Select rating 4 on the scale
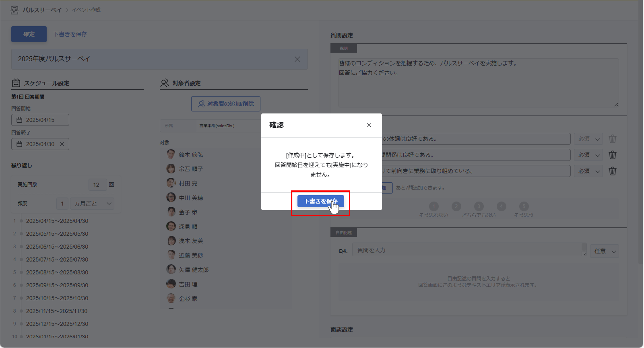 coord(501,206)
